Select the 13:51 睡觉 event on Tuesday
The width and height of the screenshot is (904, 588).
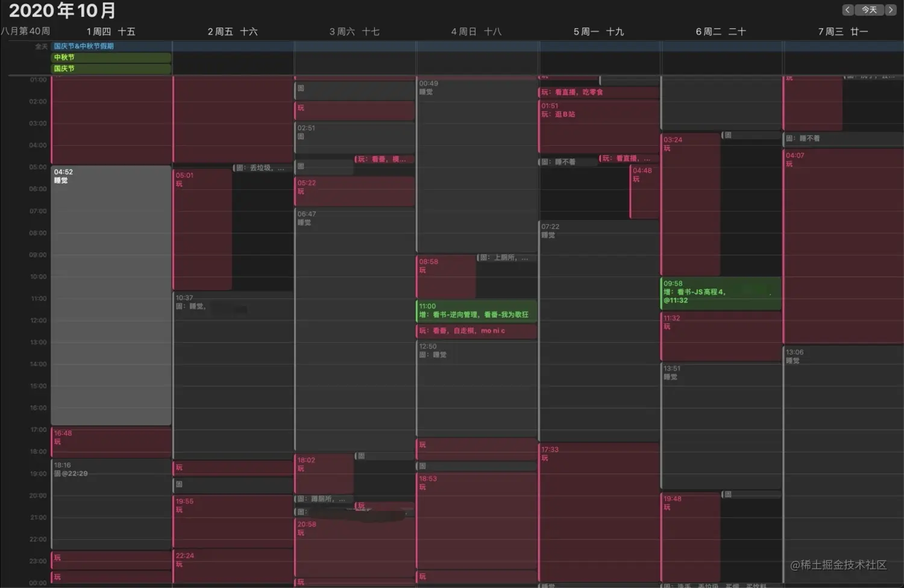click(721, 426)
